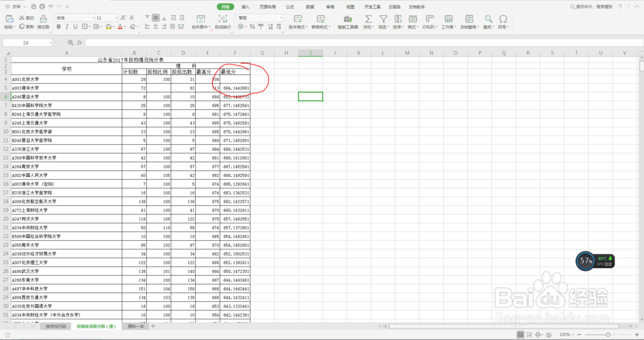Image resolution: width=644 pixels, height=340 pixels.
Task: Toggle Italic formatting
Action: pos(67,26)
